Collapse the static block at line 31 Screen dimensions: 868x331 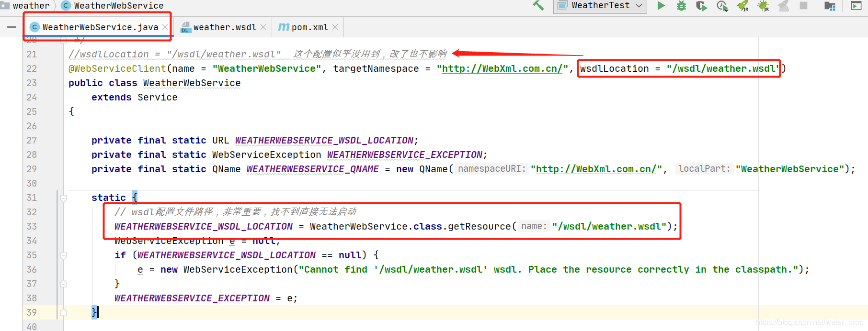point(63,198)
